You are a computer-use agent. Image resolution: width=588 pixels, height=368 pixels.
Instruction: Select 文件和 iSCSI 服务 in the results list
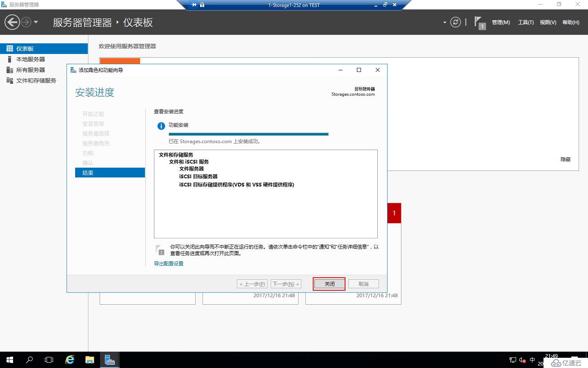click(189, 162)
